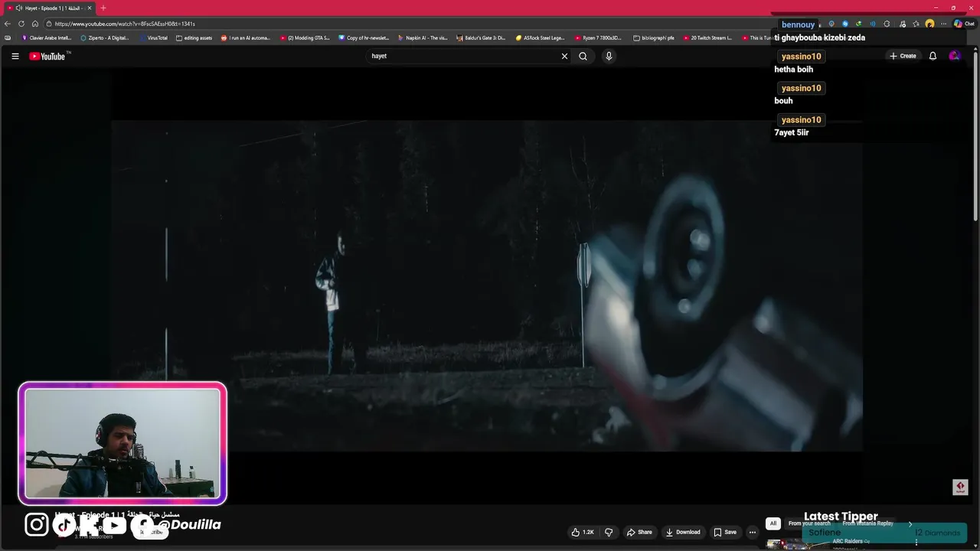Dislike the video with the thumbs-down

(609, 532)
